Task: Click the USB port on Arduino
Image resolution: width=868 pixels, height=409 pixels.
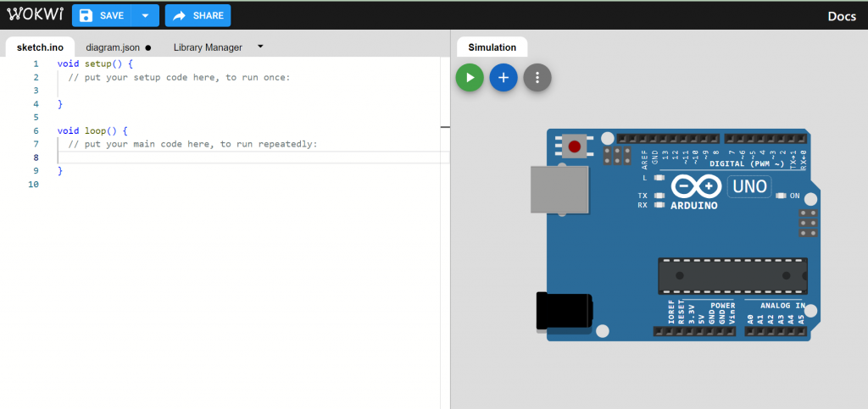Action: 559,190
